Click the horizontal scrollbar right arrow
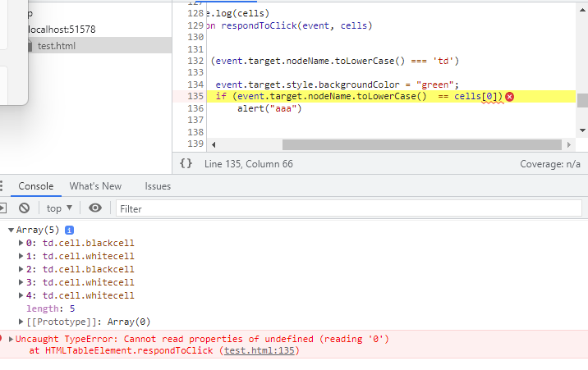This screenshot has height=370, width=588. pos(569,144)
